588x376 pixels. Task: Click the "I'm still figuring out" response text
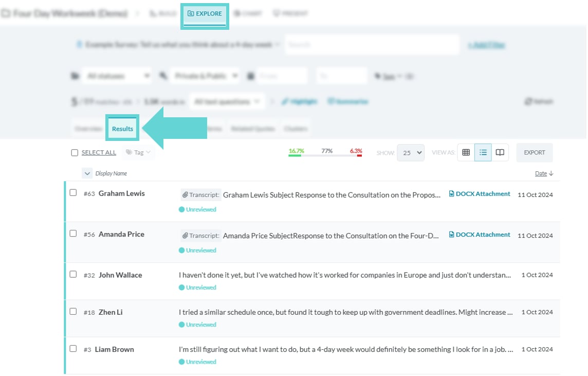pyautogui.click(x=346, y=349)
